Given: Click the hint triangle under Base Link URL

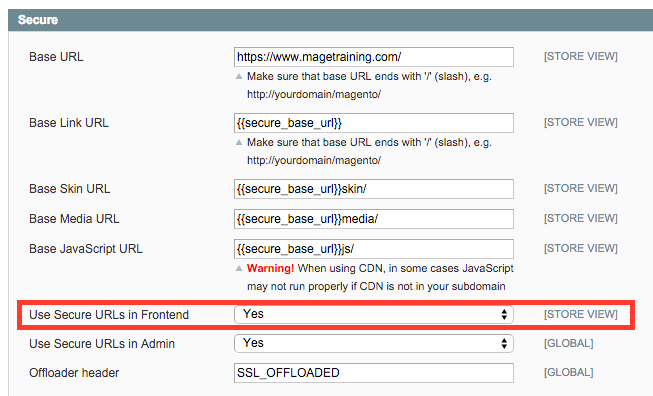Looking at the screenshot, I should click(239, 142).
